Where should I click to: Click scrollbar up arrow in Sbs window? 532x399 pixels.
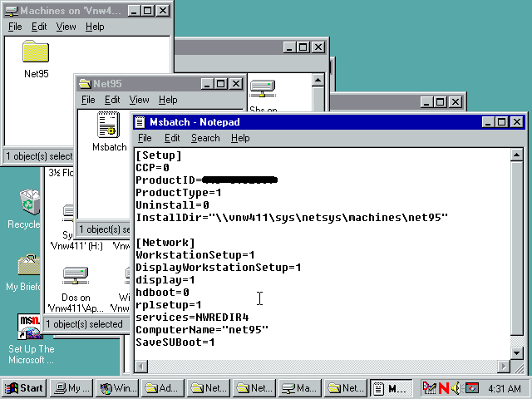pos(318,81)
